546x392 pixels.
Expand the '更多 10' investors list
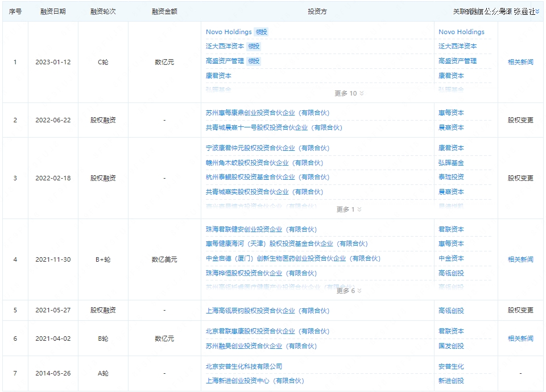(349, 93)
